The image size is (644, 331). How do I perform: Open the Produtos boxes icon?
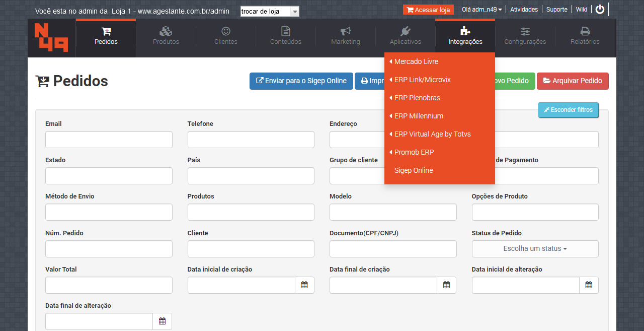pyautogui.click(x=166, y=32)
